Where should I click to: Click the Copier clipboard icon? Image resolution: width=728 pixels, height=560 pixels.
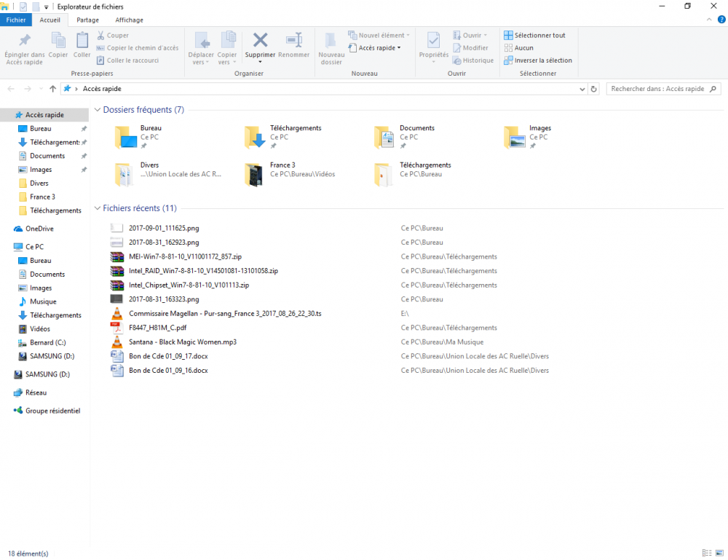point(58,40)
